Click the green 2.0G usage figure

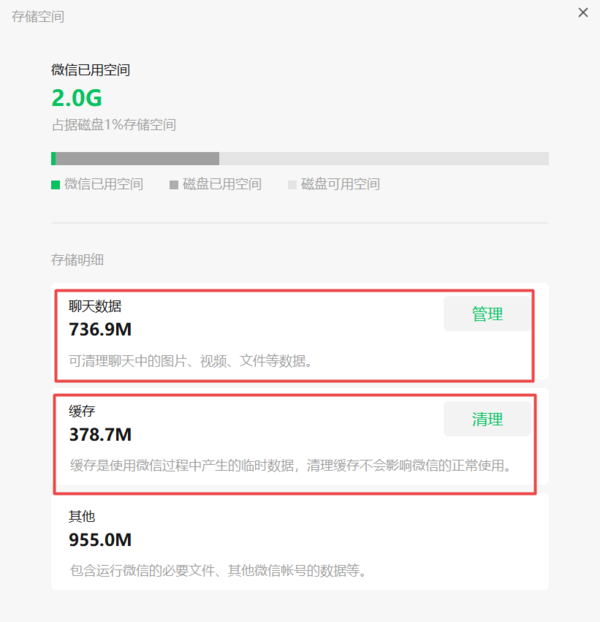coord(76,98)
